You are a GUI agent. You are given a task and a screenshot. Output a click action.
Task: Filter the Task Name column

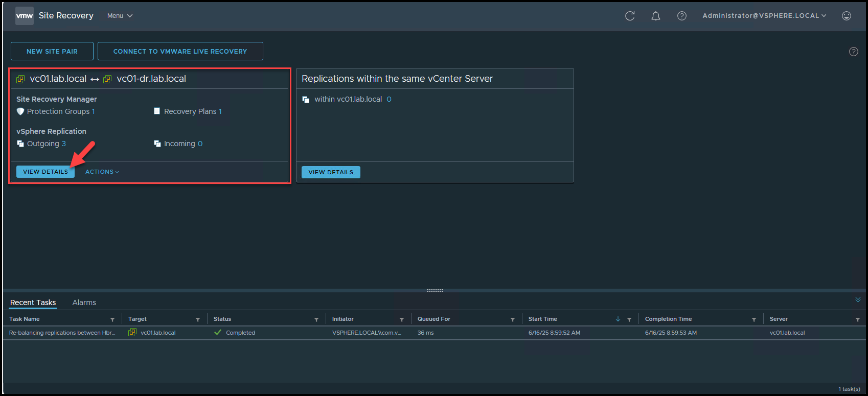click(x=112, y=319)
